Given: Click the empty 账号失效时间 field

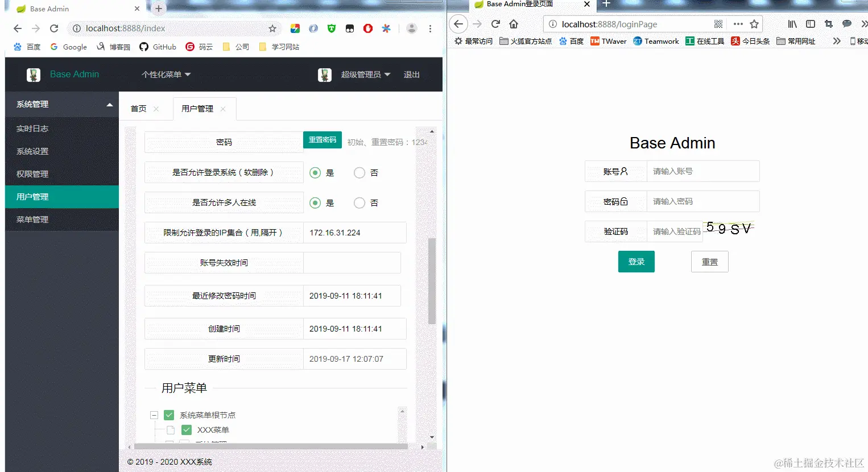Looking at the screenshot, I should pyautogui.click(x=352, y=263).
